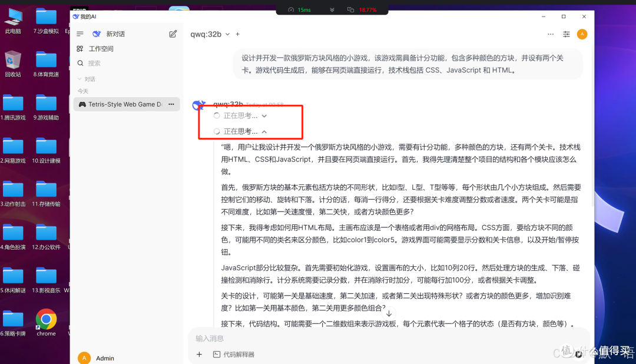
Task: Open the chat more options menu
Action: pos(551,34)
